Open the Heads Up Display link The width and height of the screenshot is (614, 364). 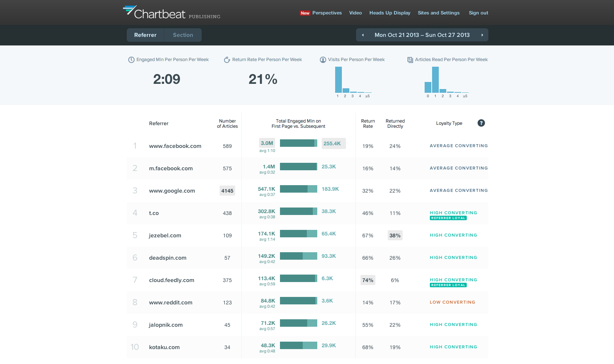click(x=390, y=13)
